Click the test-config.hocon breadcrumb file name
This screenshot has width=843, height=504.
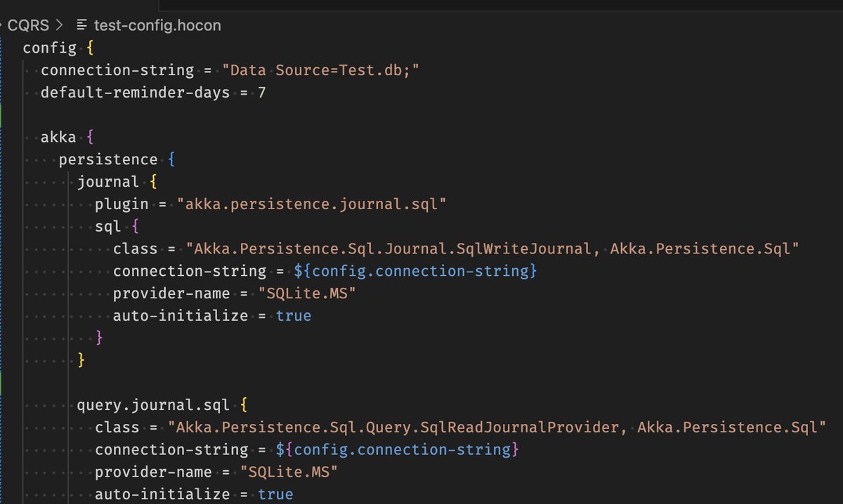coord(157,26)
